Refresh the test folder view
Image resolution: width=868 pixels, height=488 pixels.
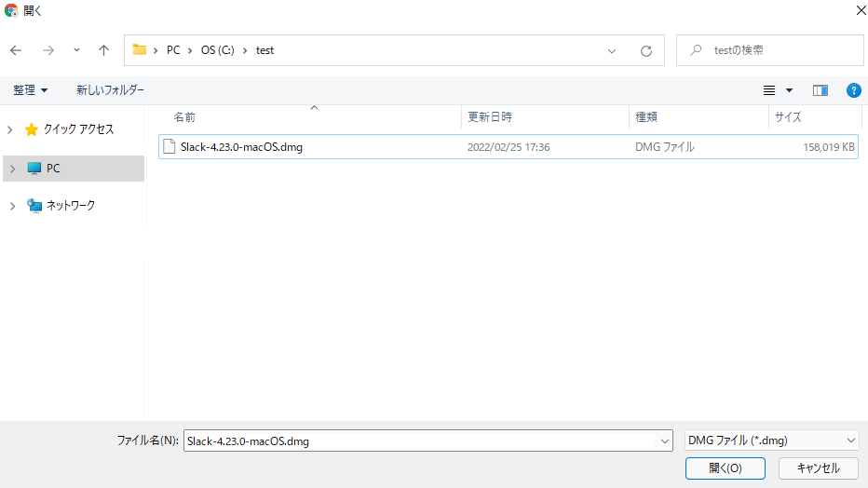click(646, 51)
